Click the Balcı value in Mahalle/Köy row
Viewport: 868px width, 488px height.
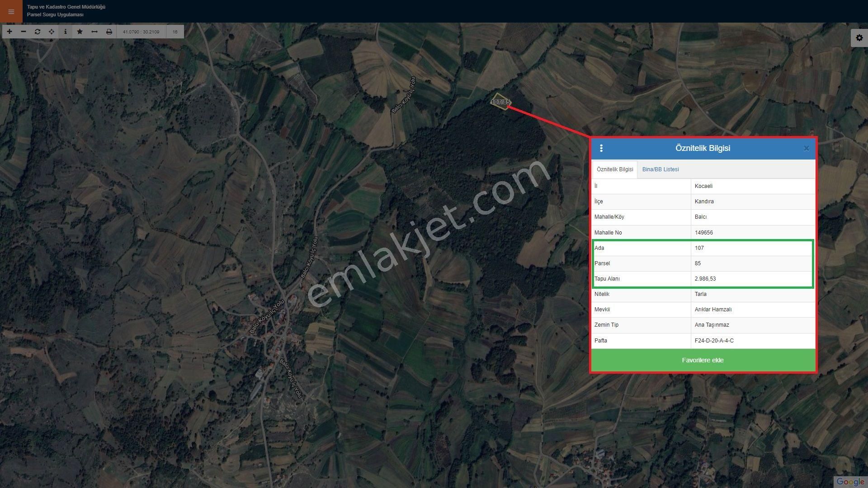point(701,217)
